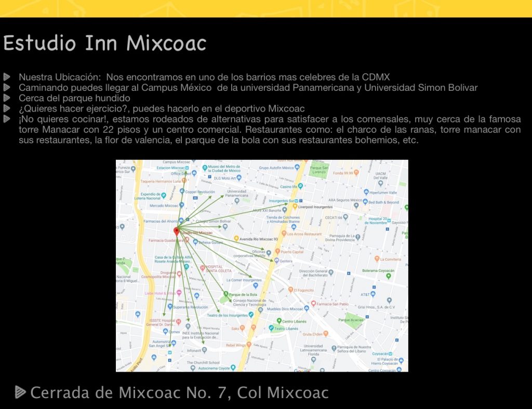532x409 pixels.
Task: Select the Superama Revolución shop pin
Action: pyautogui.click(x=170, y=307)
